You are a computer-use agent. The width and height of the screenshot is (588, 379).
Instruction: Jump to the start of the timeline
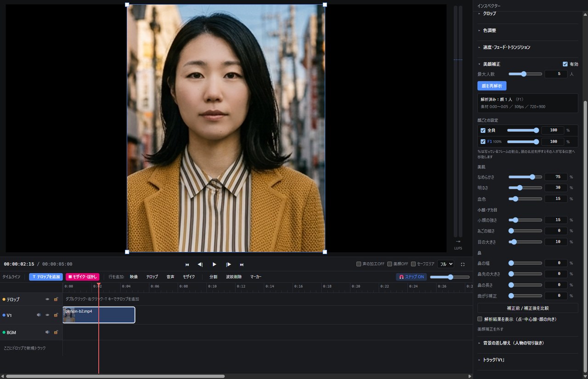[x=187, y=264]
